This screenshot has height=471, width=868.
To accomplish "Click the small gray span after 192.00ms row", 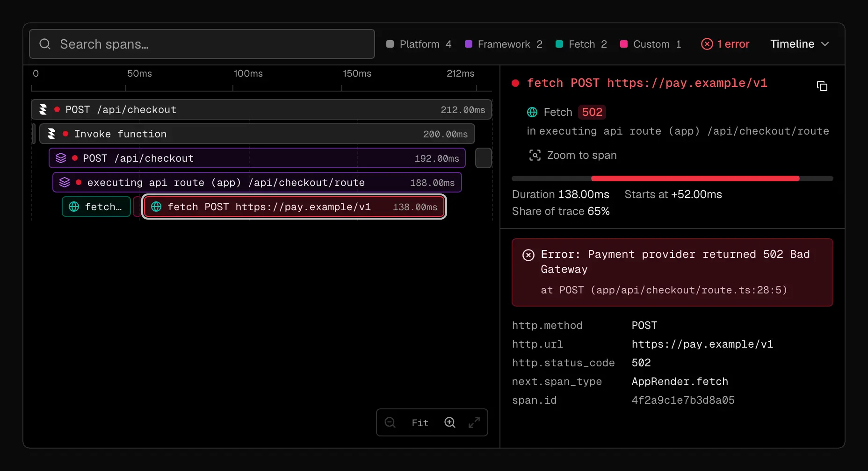I will tap(484, 158).
